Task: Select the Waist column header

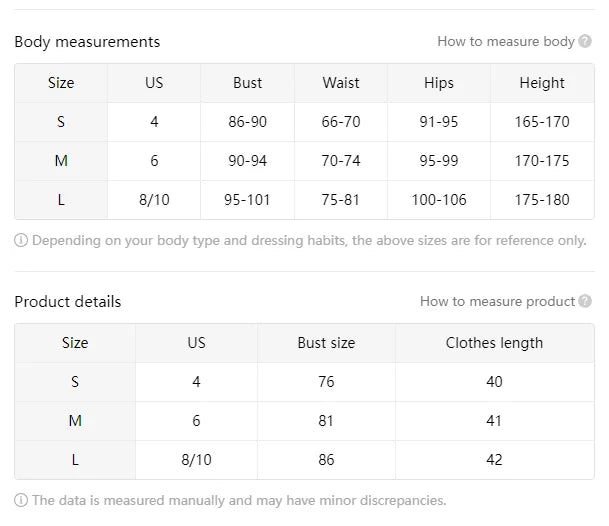Action: click(341, 83)
